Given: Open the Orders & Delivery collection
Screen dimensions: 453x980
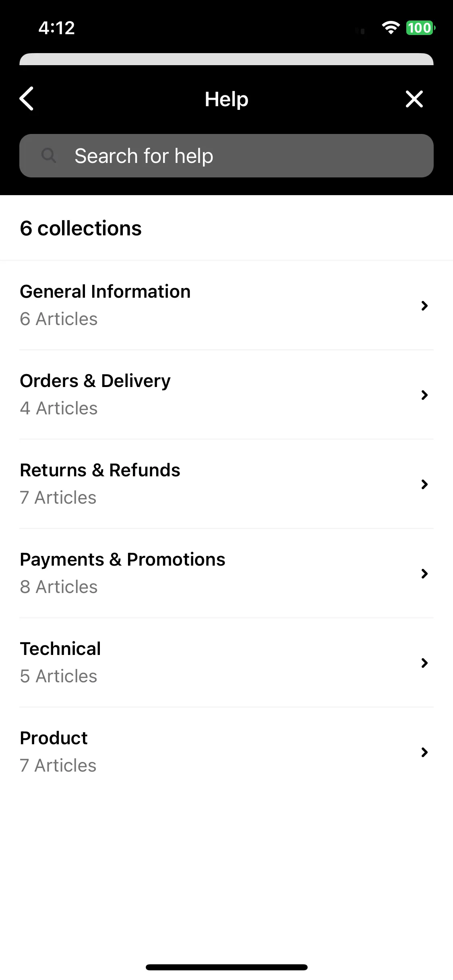Looking at the screenshot, I should tap(226, 395).
